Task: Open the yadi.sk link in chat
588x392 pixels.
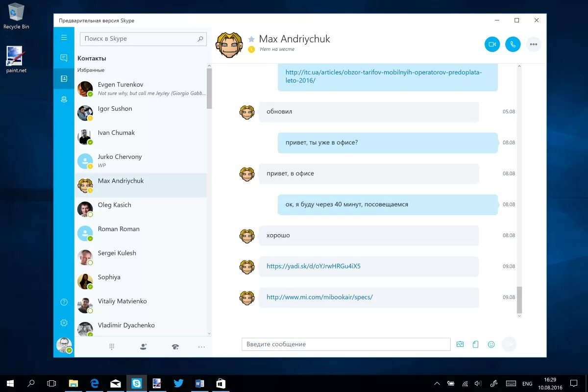Action: (x=314, y=266)
